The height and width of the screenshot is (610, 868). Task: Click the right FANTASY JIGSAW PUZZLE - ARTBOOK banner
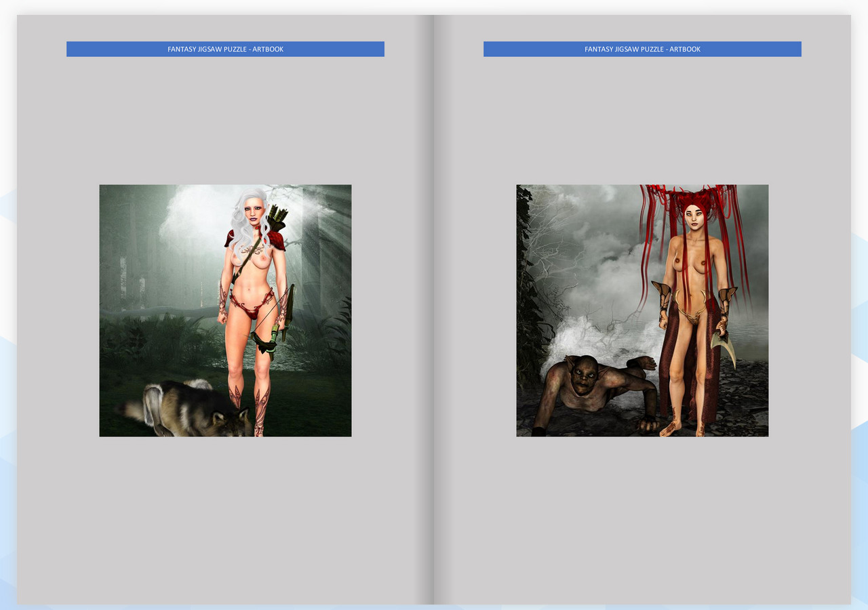point(642,49)
